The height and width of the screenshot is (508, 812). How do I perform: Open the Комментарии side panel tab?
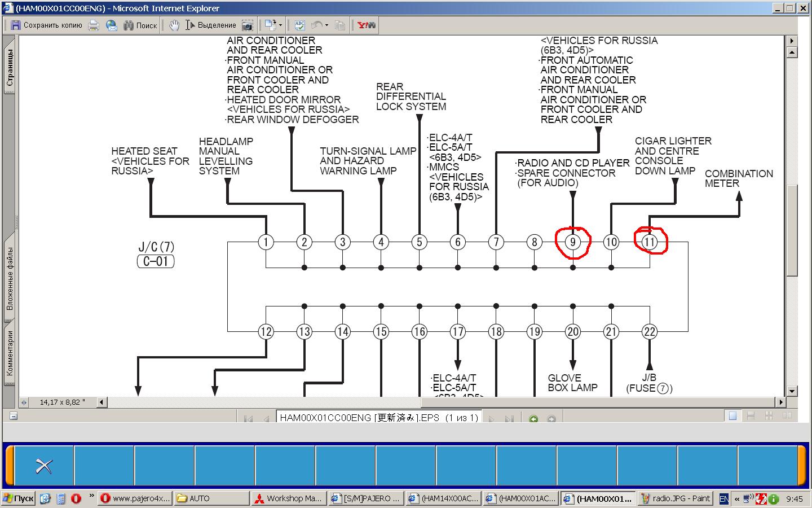10,353
